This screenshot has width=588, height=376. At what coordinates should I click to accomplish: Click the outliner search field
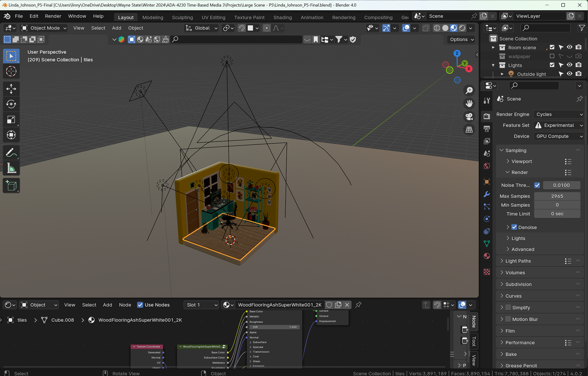(546, 28)
